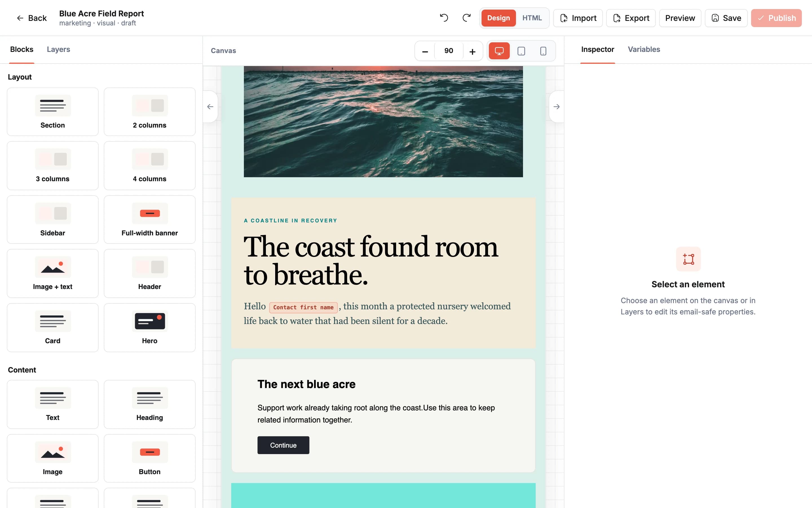Click the redo arrow icon
Screen dimensions: 812x508
466,18
